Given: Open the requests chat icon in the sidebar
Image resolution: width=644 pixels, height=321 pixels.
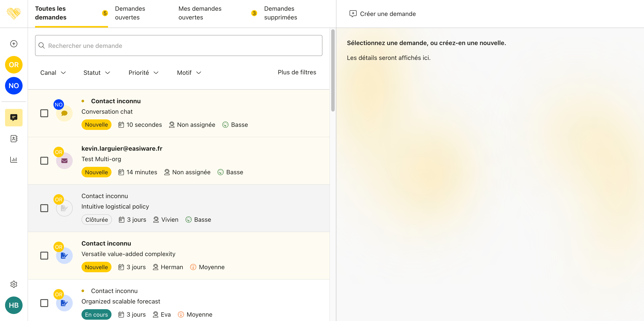Looking at the screenshot, I should (x=14, y=117).
